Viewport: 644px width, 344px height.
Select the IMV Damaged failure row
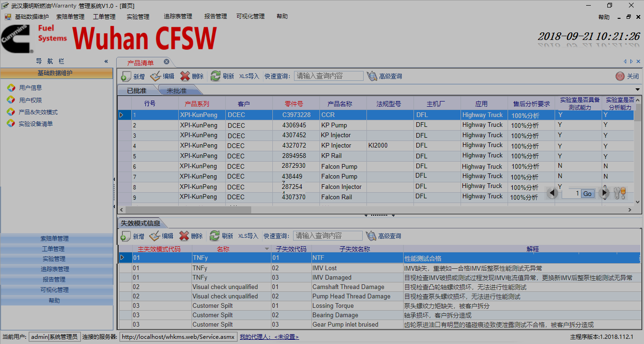[x=380, y=278]
